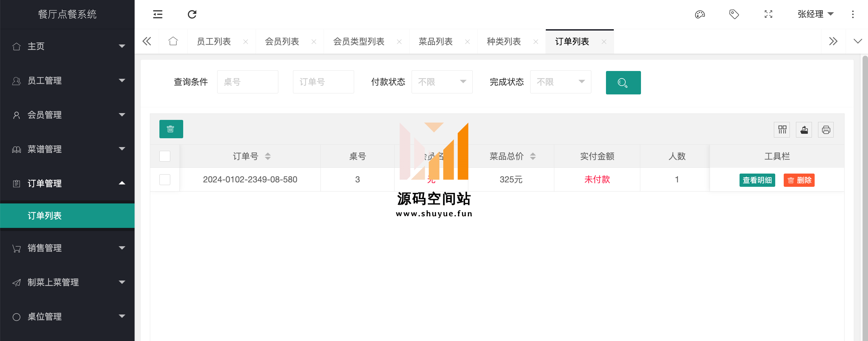Click the 桌号 column header
The height and width of the screenshot is (341, 868).
pos(358,156)
